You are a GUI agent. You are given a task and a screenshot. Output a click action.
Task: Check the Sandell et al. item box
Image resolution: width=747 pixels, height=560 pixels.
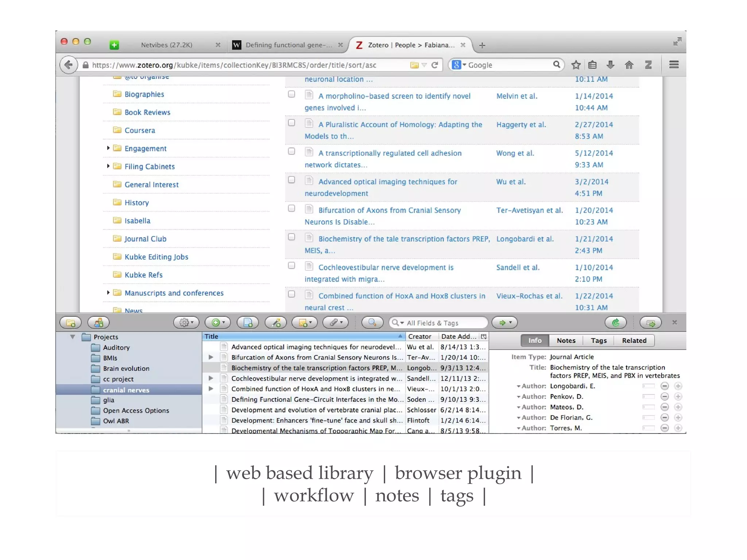(x=291, y=265)
